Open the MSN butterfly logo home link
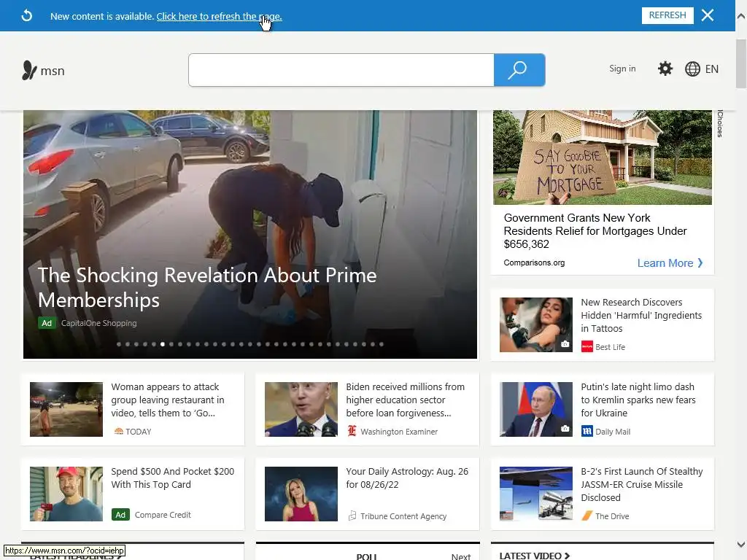Viewport: 747px width, 560px height. click(43, 71)
